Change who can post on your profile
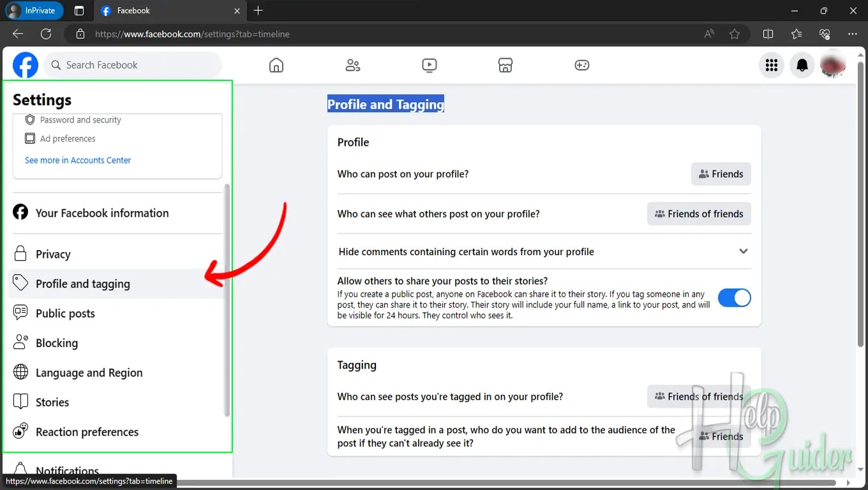868x490 pixels. click(721, 174)
